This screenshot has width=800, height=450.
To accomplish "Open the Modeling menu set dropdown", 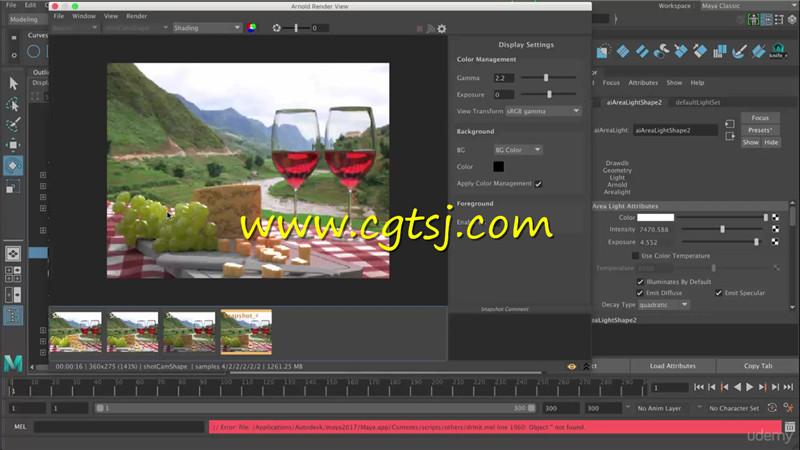I will [27, 19].
